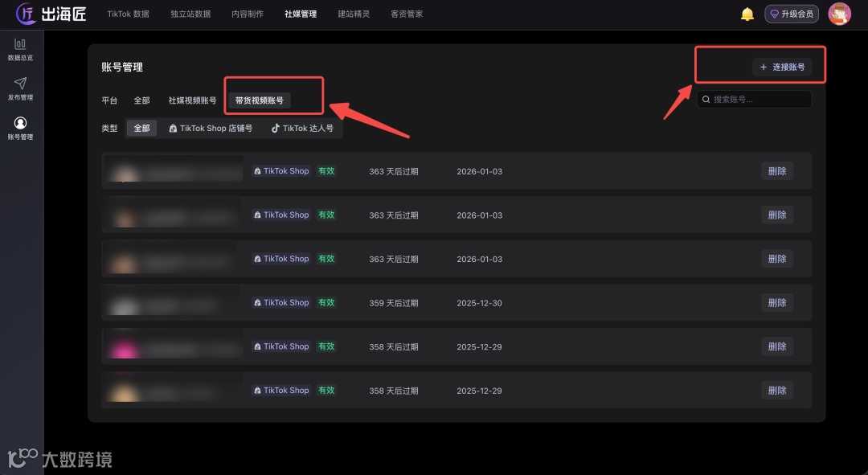The image size is (868, 475).
Task: Select the 全部 platform filter
Action: 141,100
